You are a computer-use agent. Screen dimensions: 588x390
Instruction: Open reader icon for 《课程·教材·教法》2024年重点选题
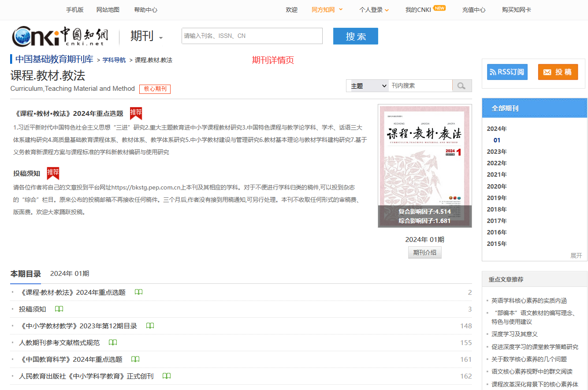139,292
